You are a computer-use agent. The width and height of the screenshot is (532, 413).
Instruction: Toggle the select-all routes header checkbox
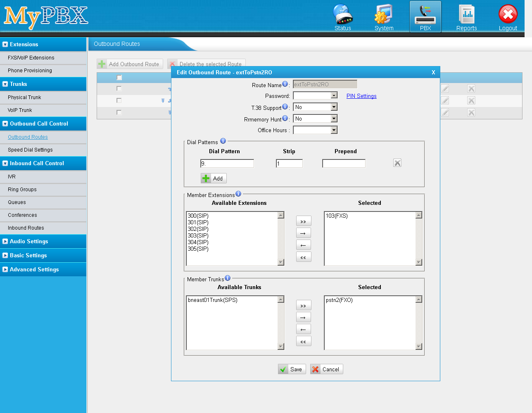pyautogui.click(x=119, y=77)
